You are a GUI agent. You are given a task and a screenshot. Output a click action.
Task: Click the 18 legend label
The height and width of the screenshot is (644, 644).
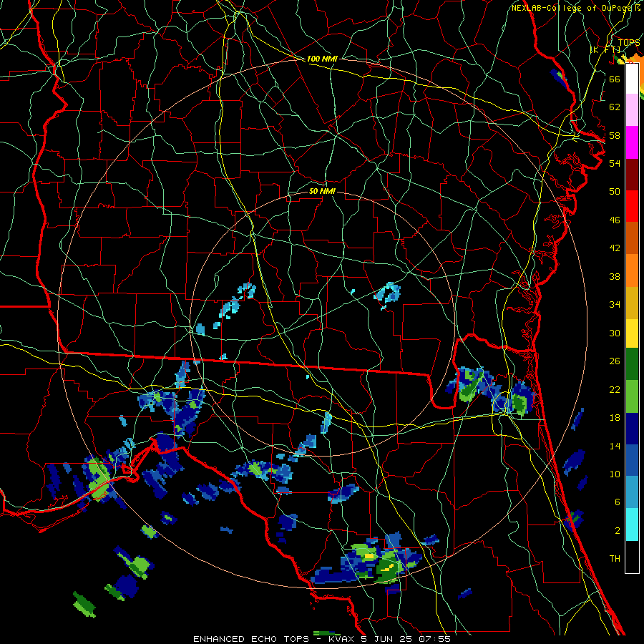pyautogui.click(x=615, y=418)
